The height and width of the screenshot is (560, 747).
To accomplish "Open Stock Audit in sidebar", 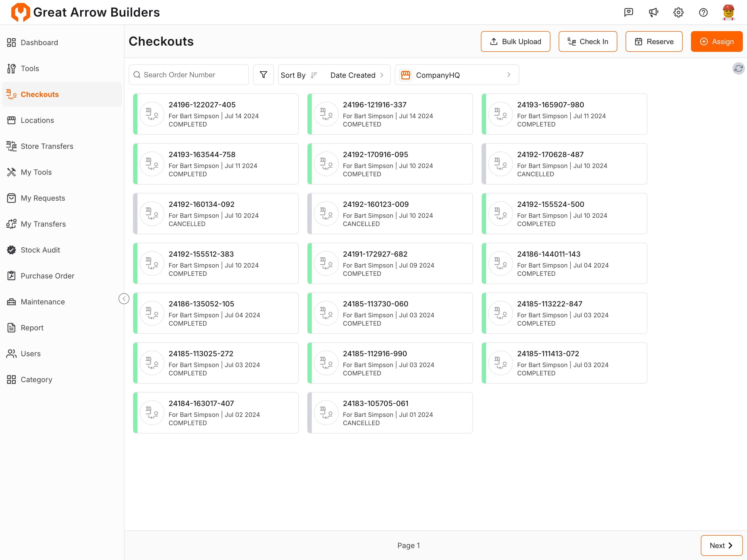I will [x=40, y=250].
